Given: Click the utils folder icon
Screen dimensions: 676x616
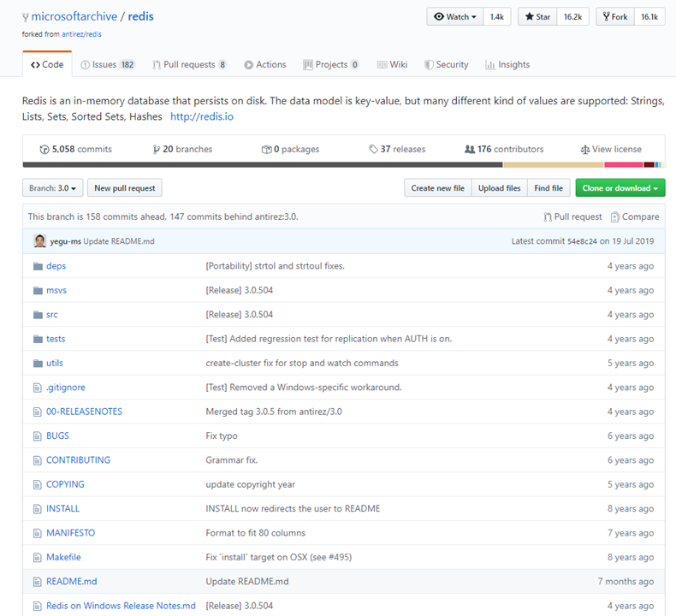Looking at the screenshot, I should click(38, 363).
